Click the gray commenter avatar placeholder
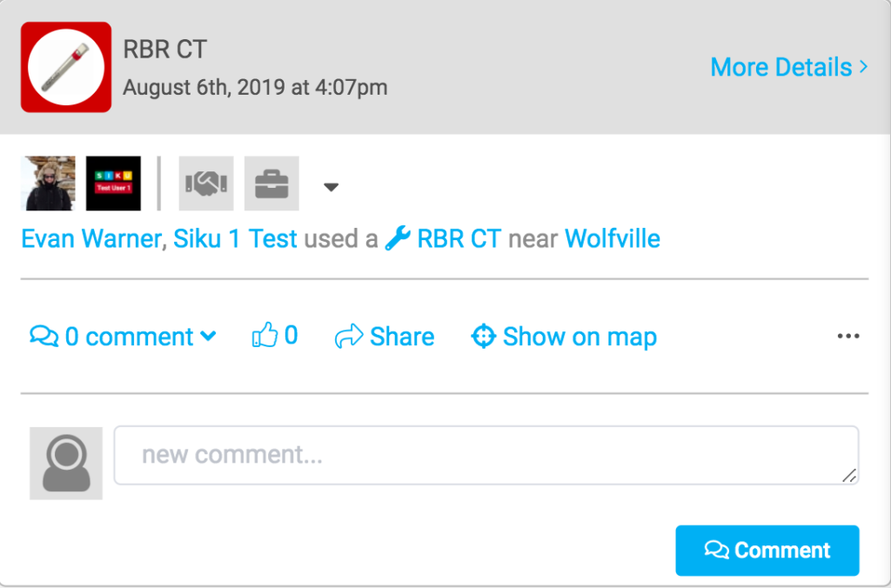The width and height of the screenshot is (891, 588). pyautogui.click(x=66, y=463)
